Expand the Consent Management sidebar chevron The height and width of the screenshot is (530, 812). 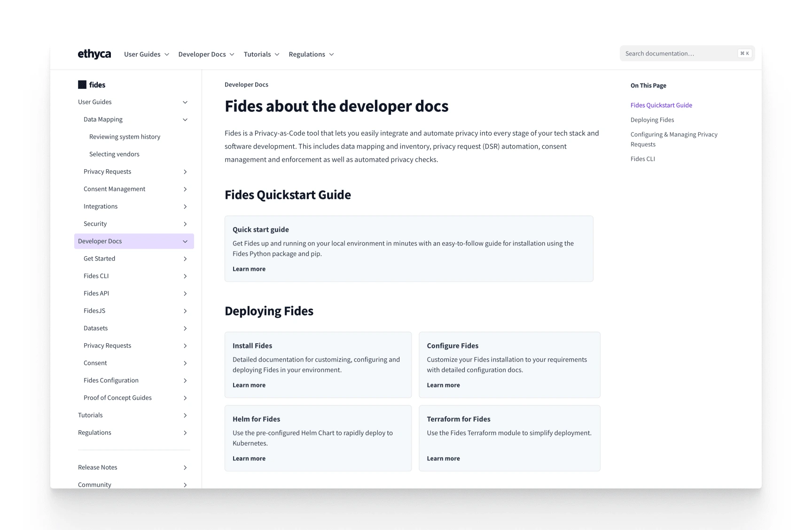185,189
